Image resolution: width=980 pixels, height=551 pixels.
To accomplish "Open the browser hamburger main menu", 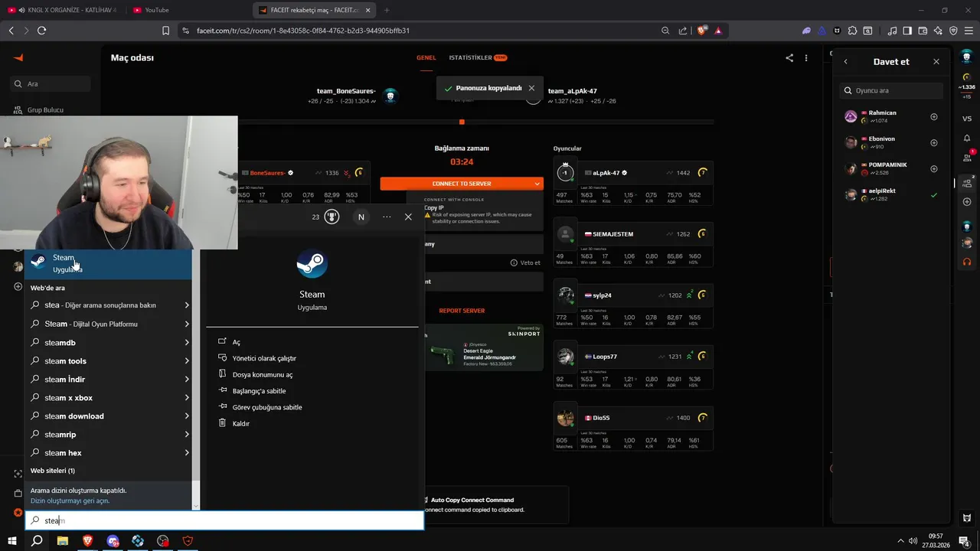I will [x=968, y=31].
